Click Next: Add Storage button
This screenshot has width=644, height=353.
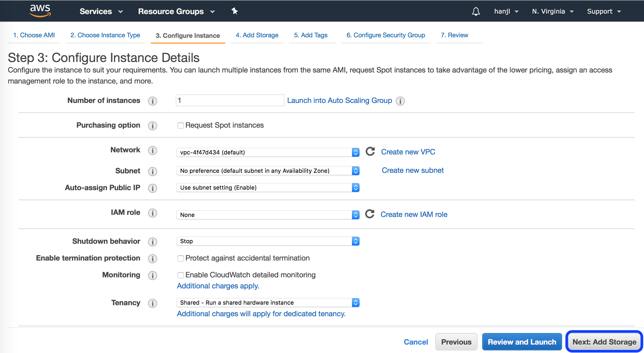pos(604,342)
